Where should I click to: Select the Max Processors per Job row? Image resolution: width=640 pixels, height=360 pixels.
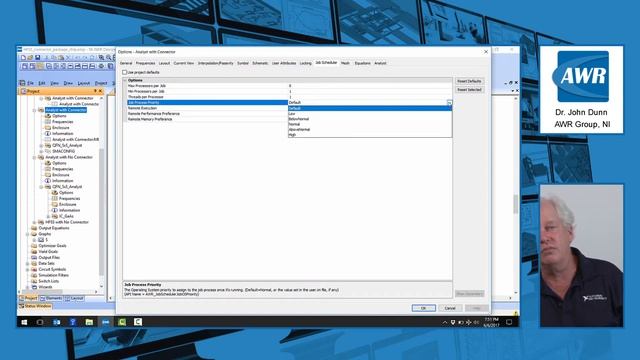[x=288, y=86]
